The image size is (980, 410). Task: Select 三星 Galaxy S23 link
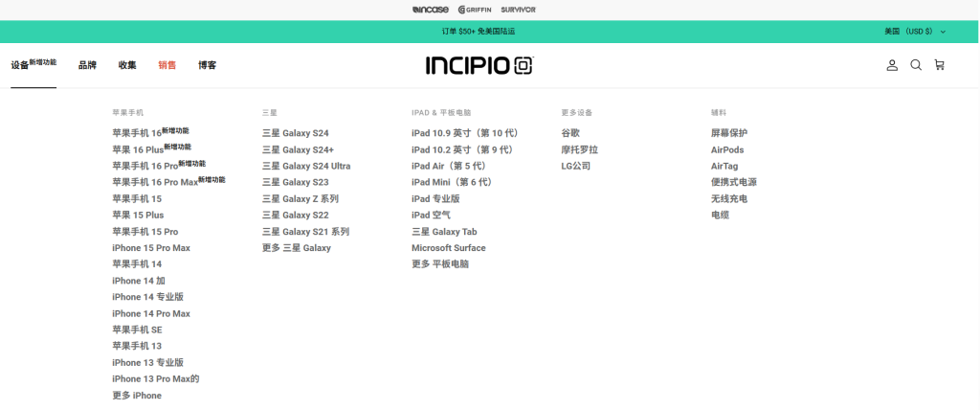[x=295, y=182]
